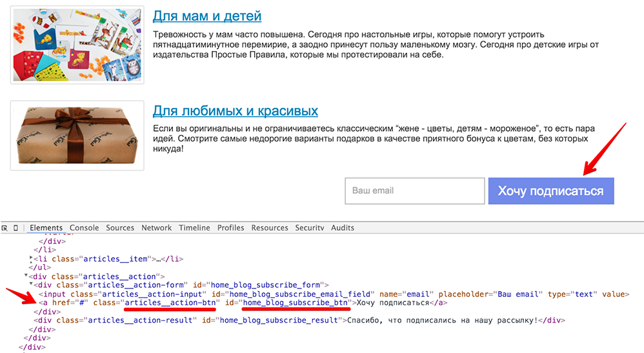Collapse the div articles__action node

(x=26, y=276)
